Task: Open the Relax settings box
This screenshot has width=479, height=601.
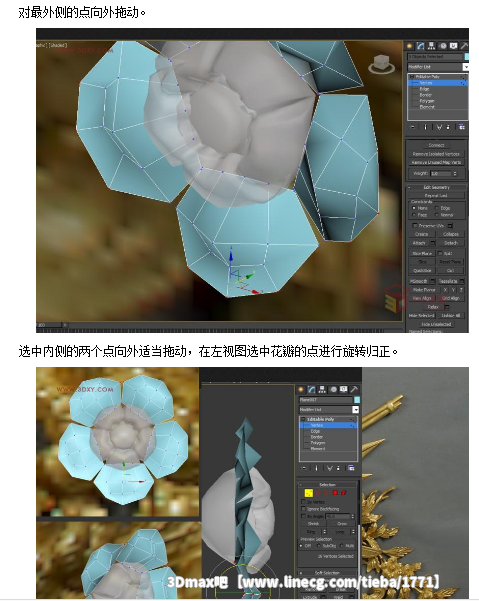Action: click(x=447, y=307)
